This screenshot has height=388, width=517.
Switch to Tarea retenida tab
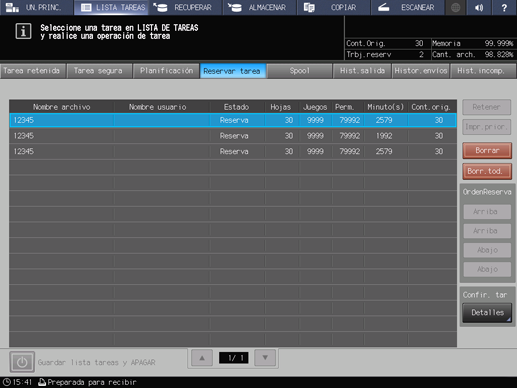pos(32,71)
